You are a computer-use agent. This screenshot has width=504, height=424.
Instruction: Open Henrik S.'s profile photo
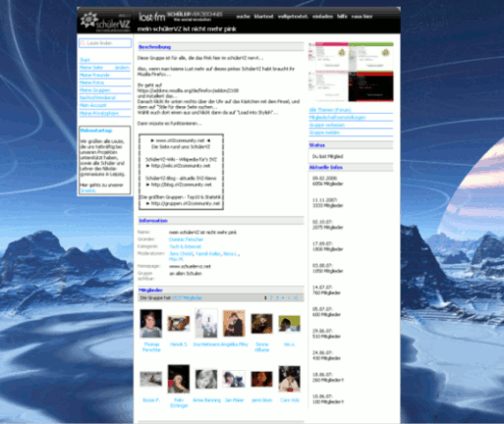point(179,323)
